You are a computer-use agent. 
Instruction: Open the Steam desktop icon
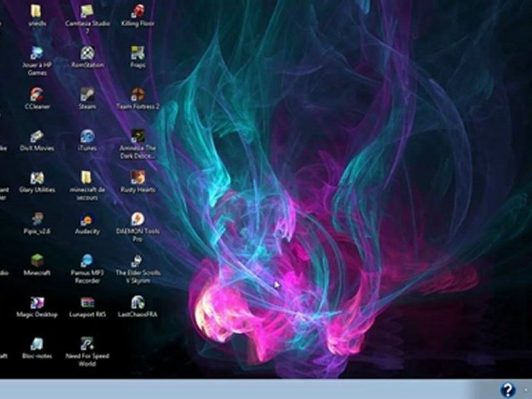87,95
